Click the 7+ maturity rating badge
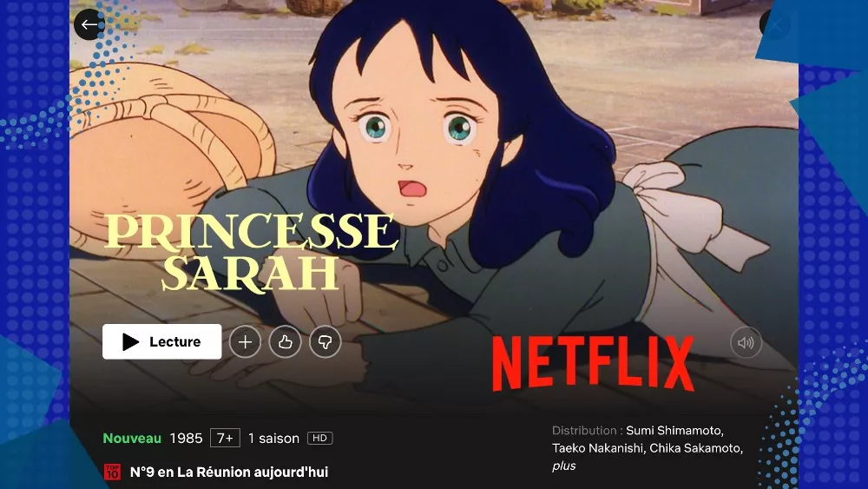The image size is (868, 489). point(226,438)
